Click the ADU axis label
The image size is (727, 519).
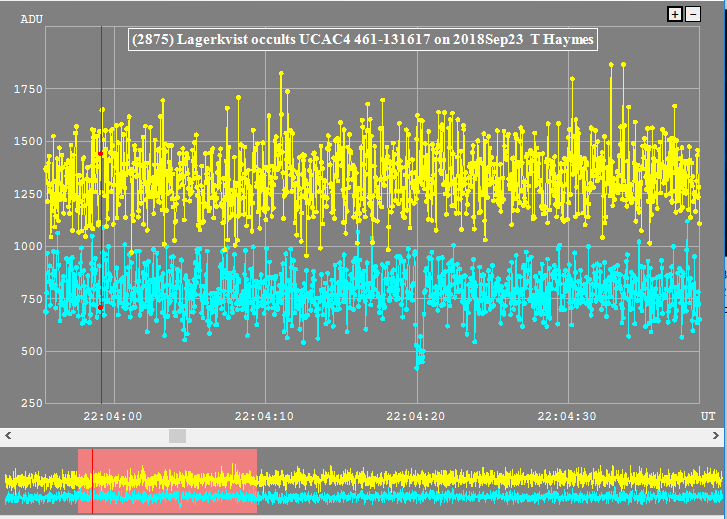[32, 17]
